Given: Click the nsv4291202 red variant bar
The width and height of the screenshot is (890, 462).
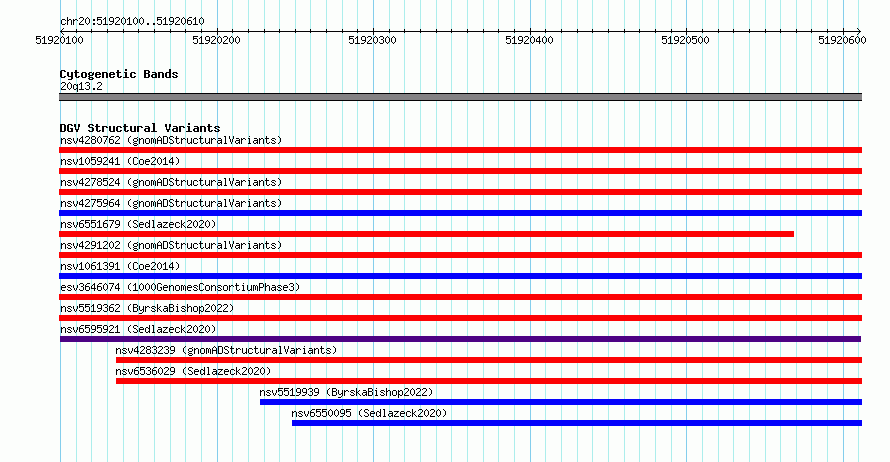Looking at the screenshot, I should (460, 255).
